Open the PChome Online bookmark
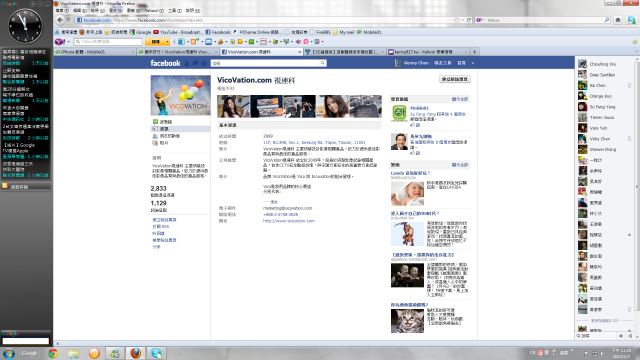640x360 pixels. (x=257, y=32)
